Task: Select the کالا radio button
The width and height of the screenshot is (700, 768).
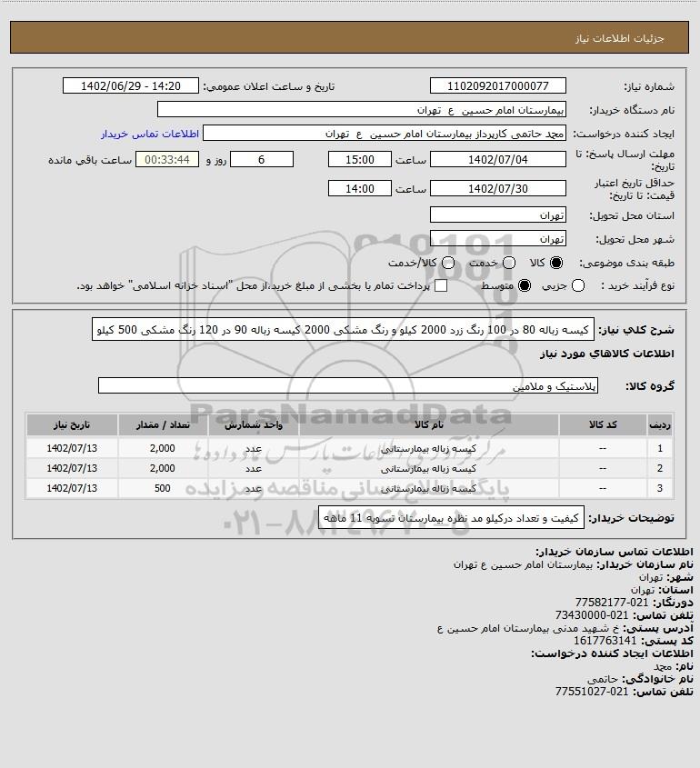Action: tap(556, 263)
